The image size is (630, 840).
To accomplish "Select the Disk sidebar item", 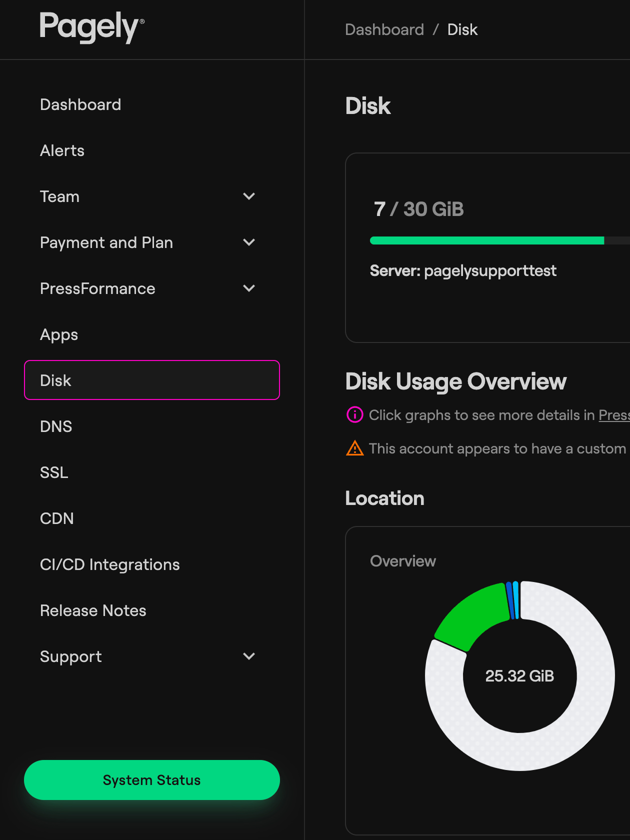I will click(x=151, y=380).
